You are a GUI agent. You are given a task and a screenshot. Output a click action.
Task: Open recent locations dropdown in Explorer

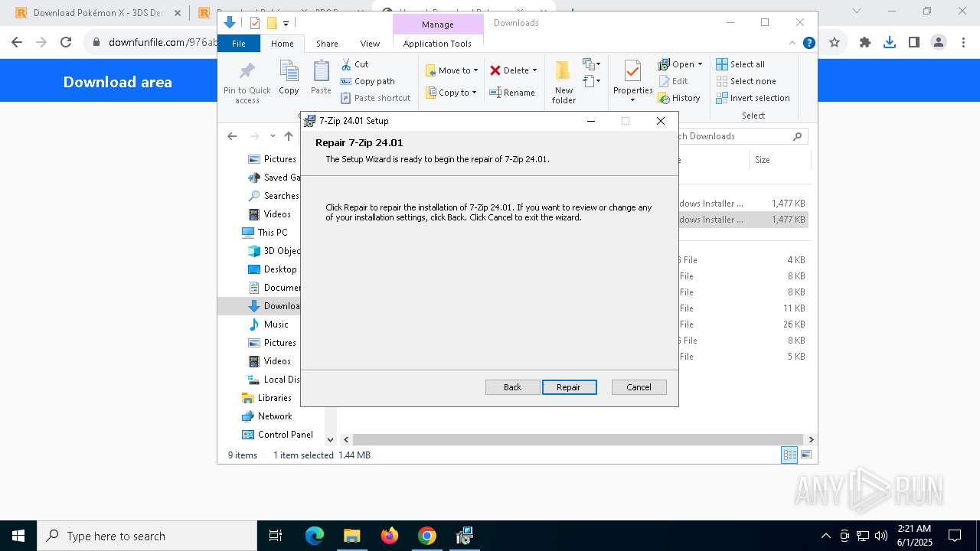[x=273, y=136]
